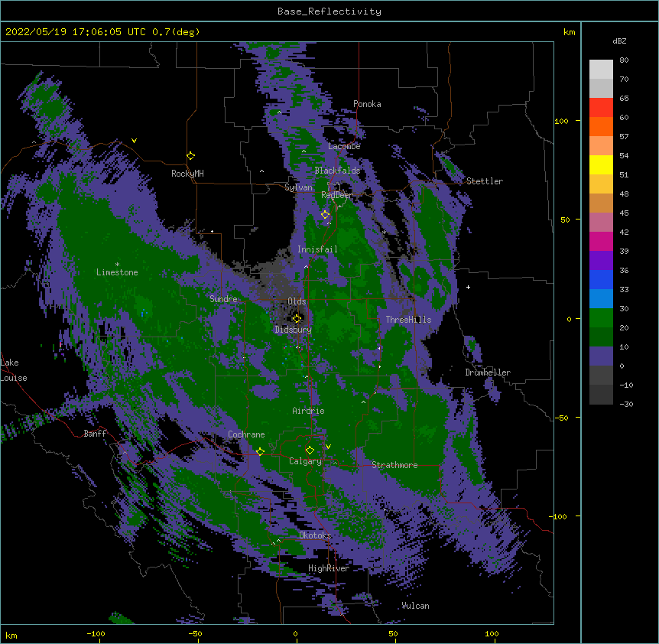This screenshot has width=659, height=644.
Task: Click the Drumheller town label
Action: pos(488,372)
